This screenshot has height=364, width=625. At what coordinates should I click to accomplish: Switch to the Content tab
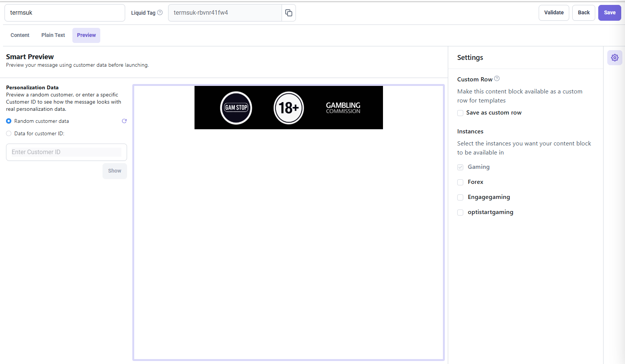pos(20,35)
